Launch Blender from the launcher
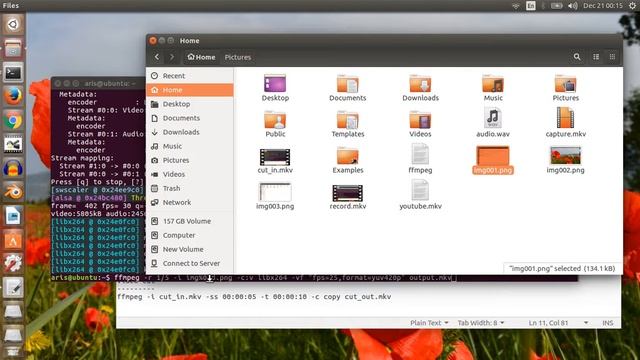The image size is (640, 360). (x=13, y=192)
